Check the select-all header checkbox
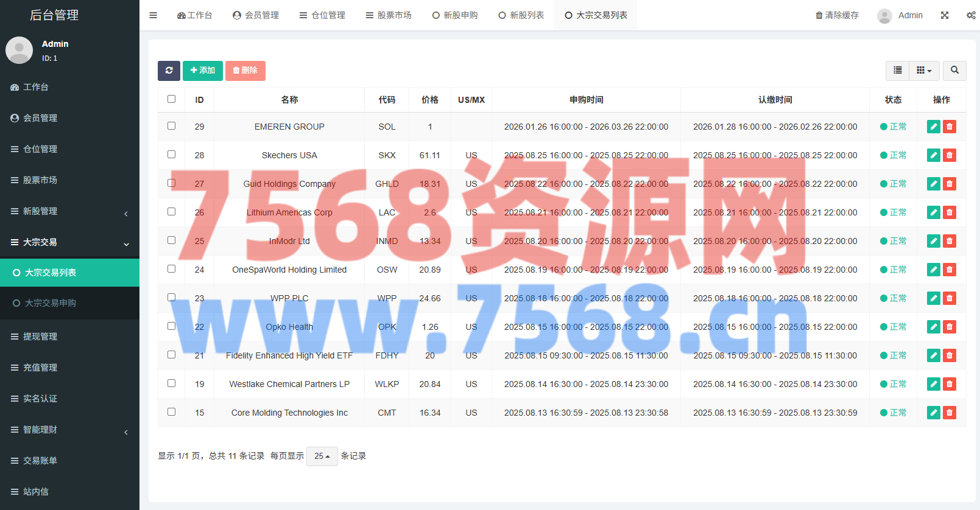The image size is (980, 510). tap(171, 99)
